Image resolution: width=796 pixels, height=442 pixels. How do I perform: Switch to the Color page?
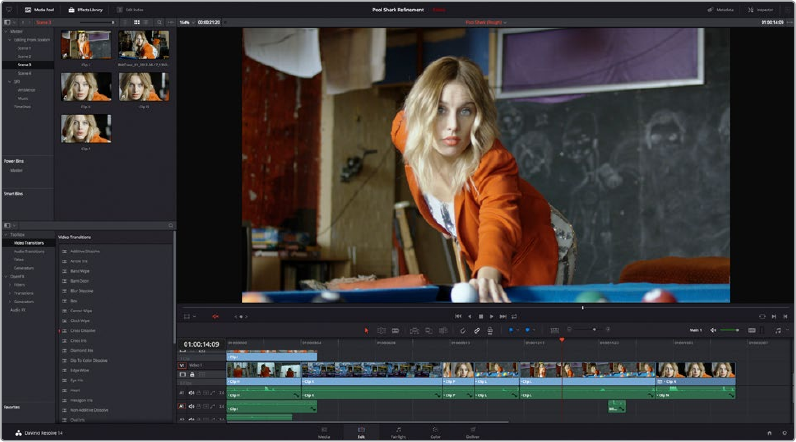435,432
